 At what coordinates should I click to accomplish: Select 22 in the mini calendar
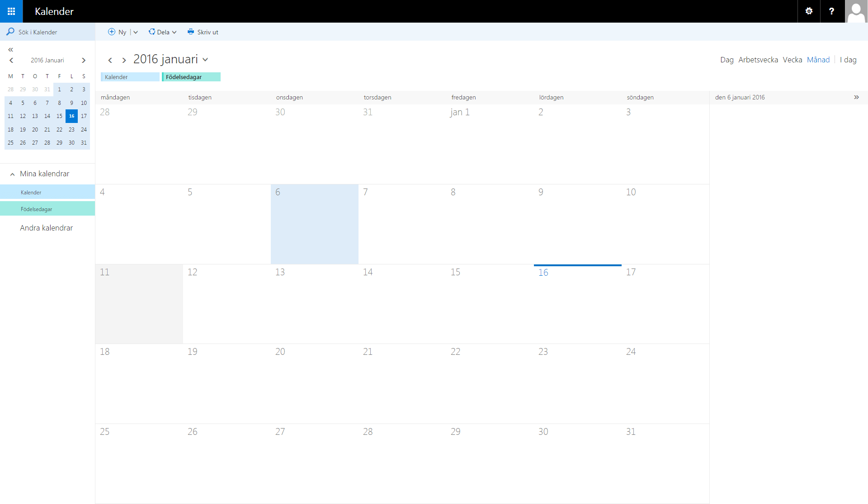59,129
